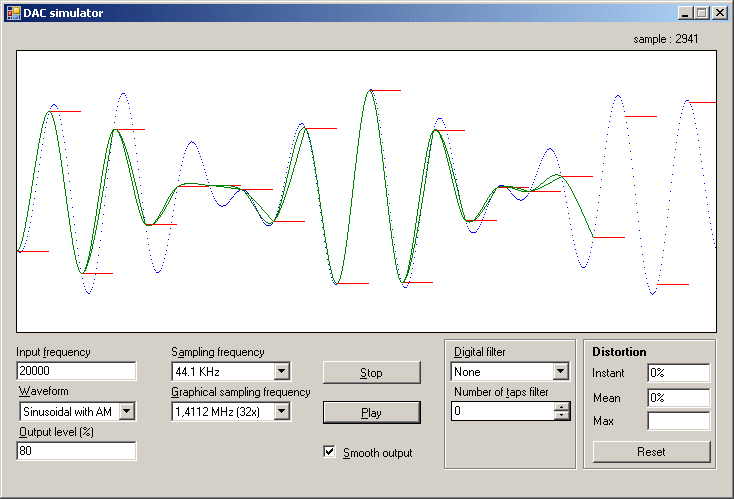The image size is (734, 499).
Task: Click the 'Input frequency' label
Action: coord(53,352)
